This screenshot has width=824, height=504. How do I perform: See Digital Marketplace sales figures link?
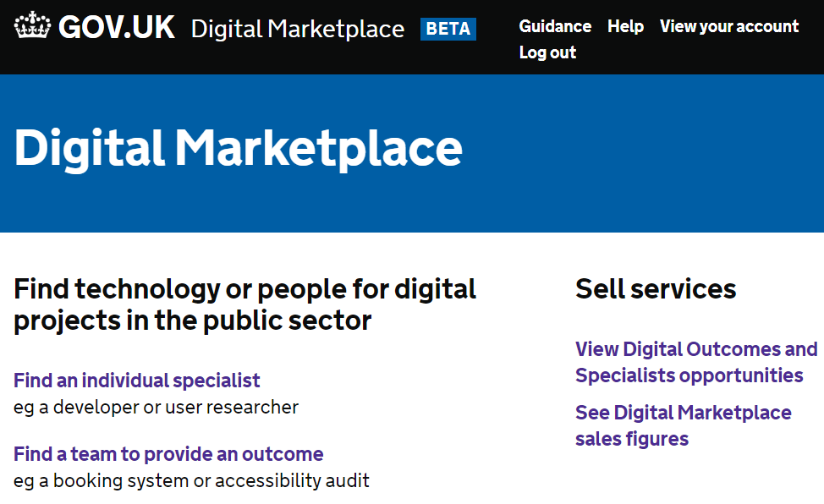pyautogui.click(x=684, y=425)
